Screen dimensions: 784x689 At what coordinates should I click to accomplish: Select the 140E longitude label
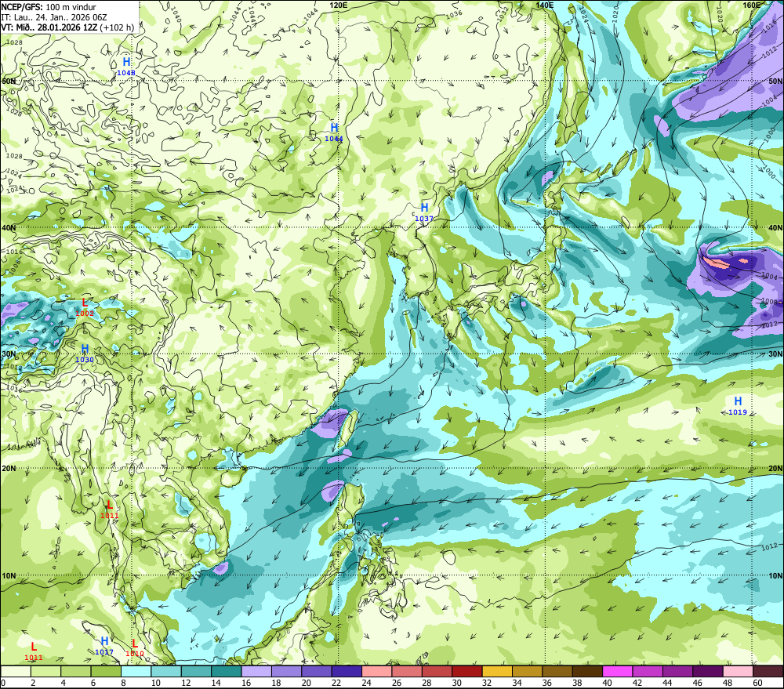pyautogui.click(x=545, y=5)
